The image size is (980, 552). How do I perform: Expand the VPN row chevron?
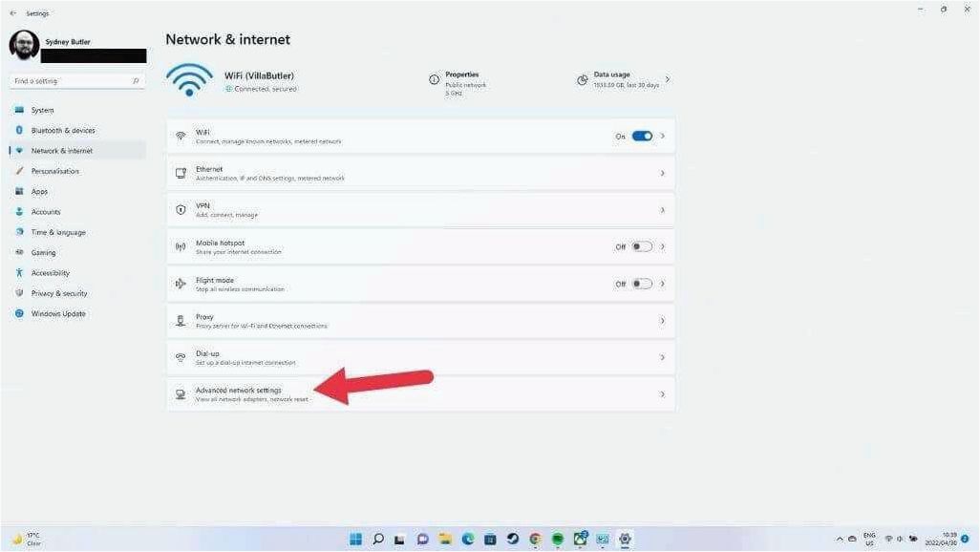coord(663,210)
